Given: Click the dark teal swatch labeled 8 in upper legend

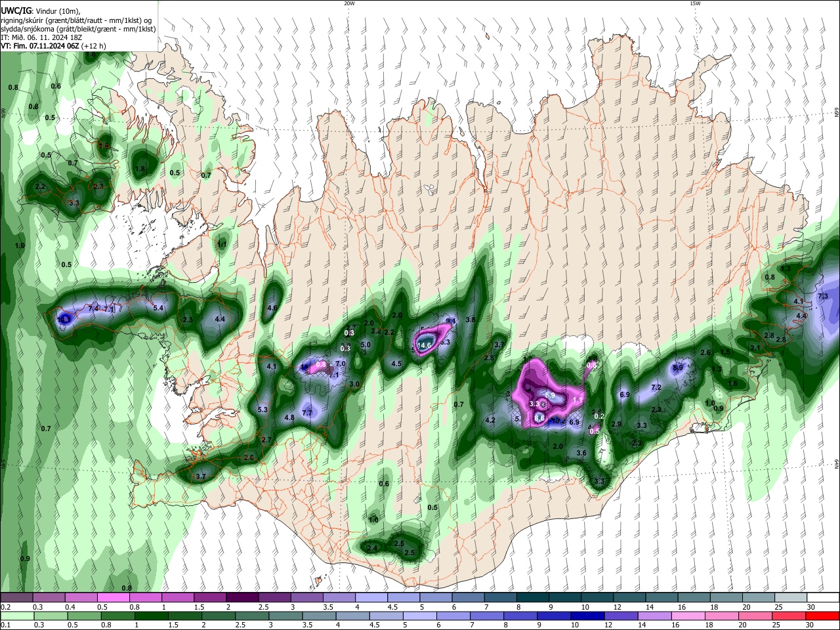Looking at the screenshot, I should tap(533, 598).
